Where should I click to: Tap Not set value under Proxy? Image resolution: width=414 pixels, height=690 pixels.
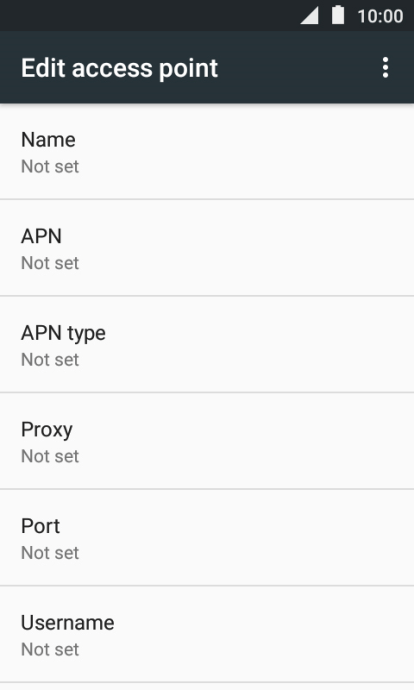pos(50,456)
